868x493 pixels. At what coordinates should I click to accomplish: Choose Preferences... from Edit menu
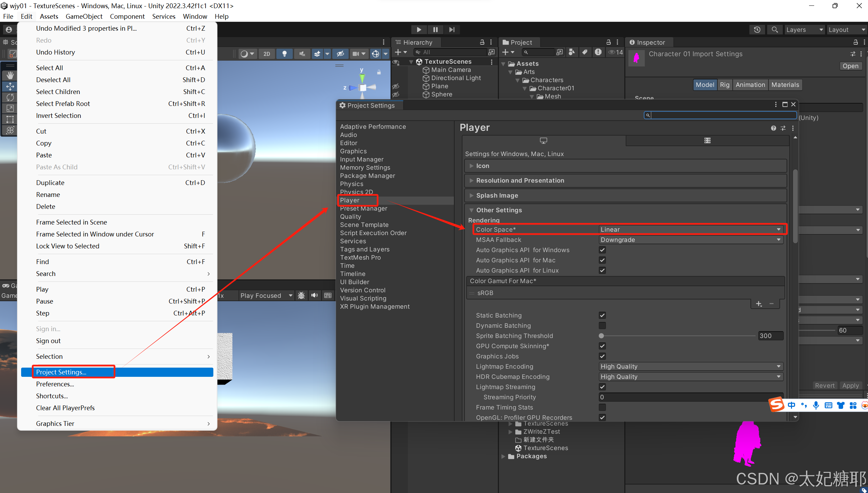tap(55, 384)
